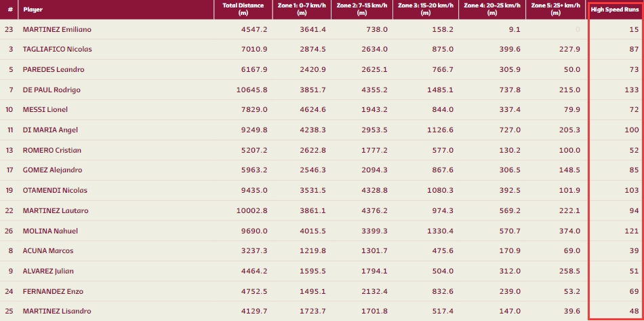Click the Zone 4: 20-25 km/h header
The width and height of the screenshot is (644, 321).
(x=492, y=10)
